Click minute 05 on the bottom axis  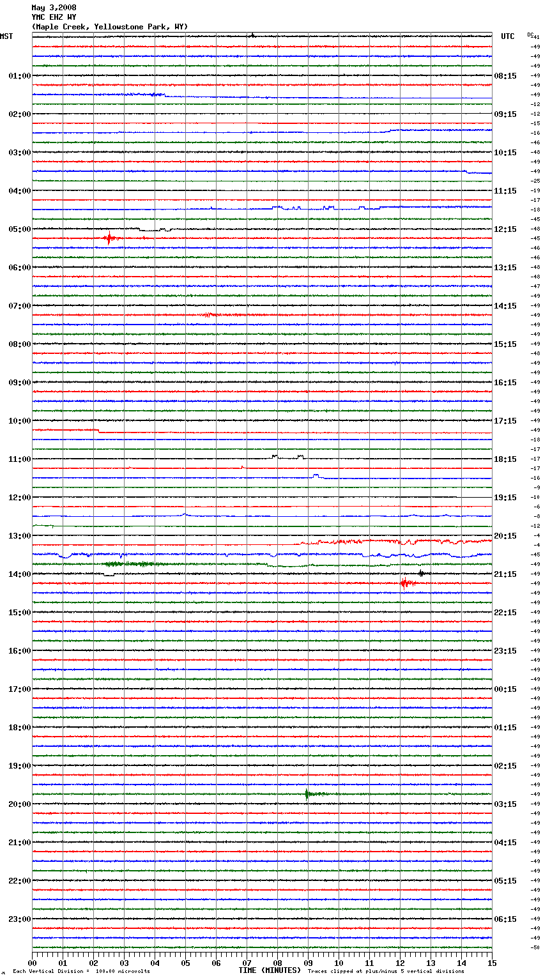(186, 963)
